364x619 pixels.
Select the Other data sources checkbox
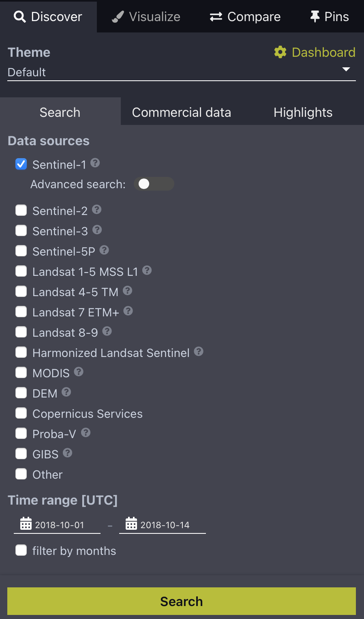coord(21,474)
